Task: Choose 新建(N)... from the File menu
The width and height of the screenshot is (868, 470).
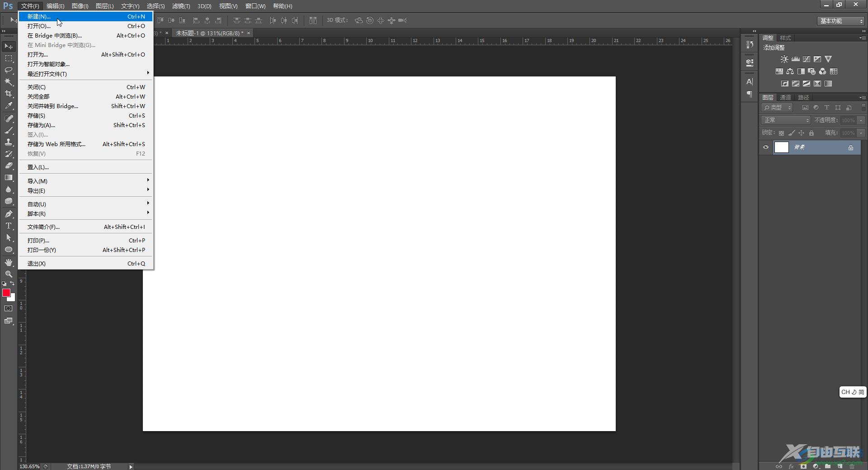Action: [85, 16]
